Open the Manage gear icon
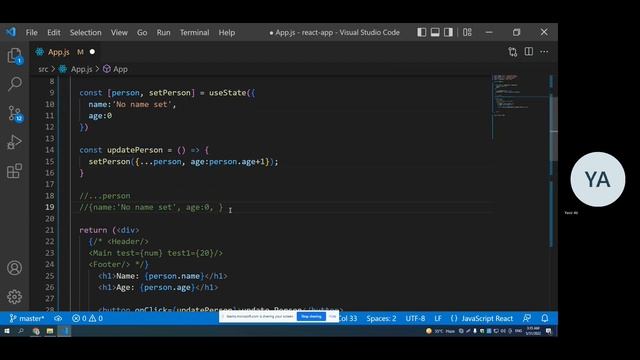Image resolution: width=640 pixels, height=360 pixels. [x=14, y=297]
